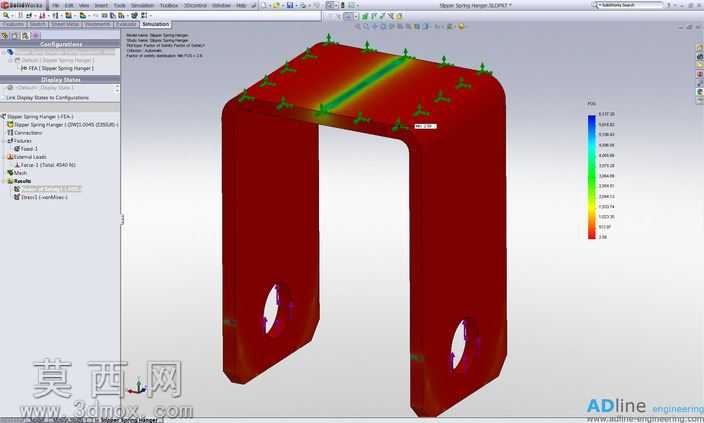Select Connections in the study tree
The width and height of the screenshot is (704, 423).
[x=28, y=132]
